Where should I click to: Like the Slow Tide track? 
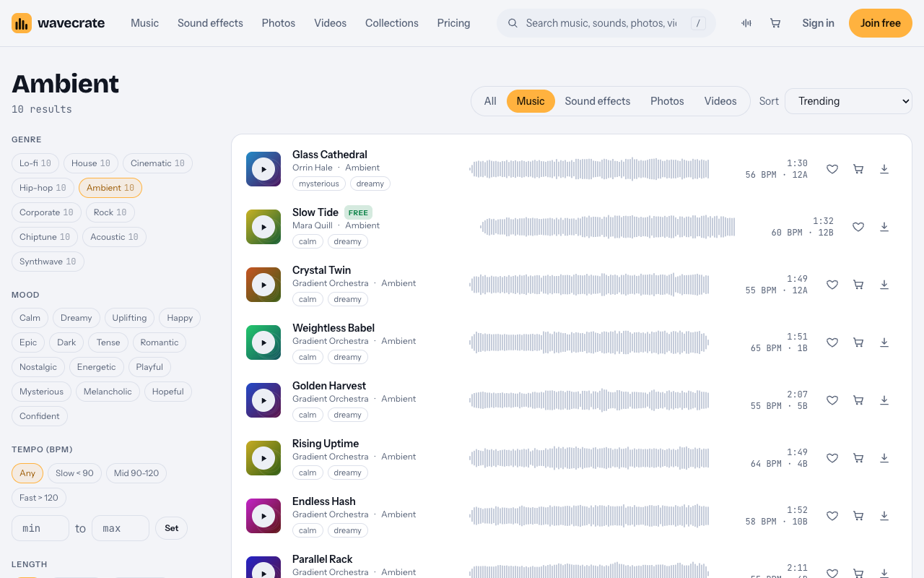(x=858, y=227)
